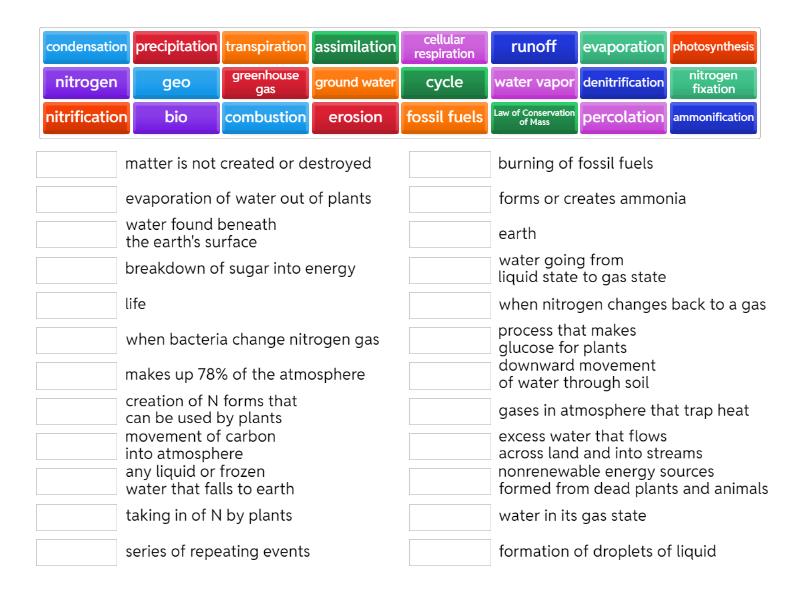Select the condensation word tile
Viewport: 800px width, 600px height.
point(86,47)
